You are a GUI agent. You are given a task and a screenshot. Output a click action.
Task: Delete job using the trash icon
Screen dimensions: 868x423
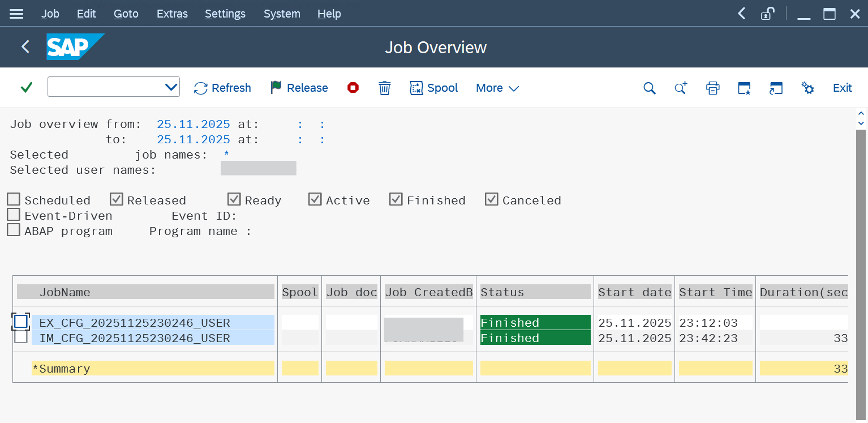point(385,88)
